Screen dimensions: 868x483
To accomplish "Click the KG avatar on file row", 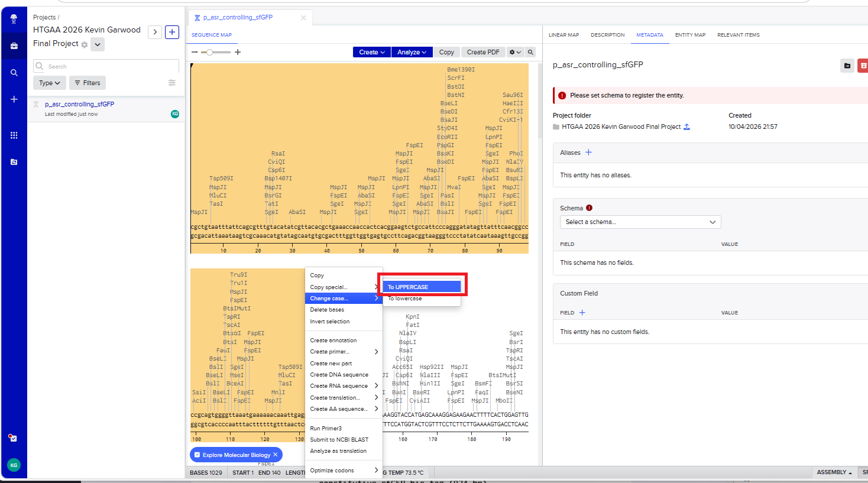I will pos(175,114).
